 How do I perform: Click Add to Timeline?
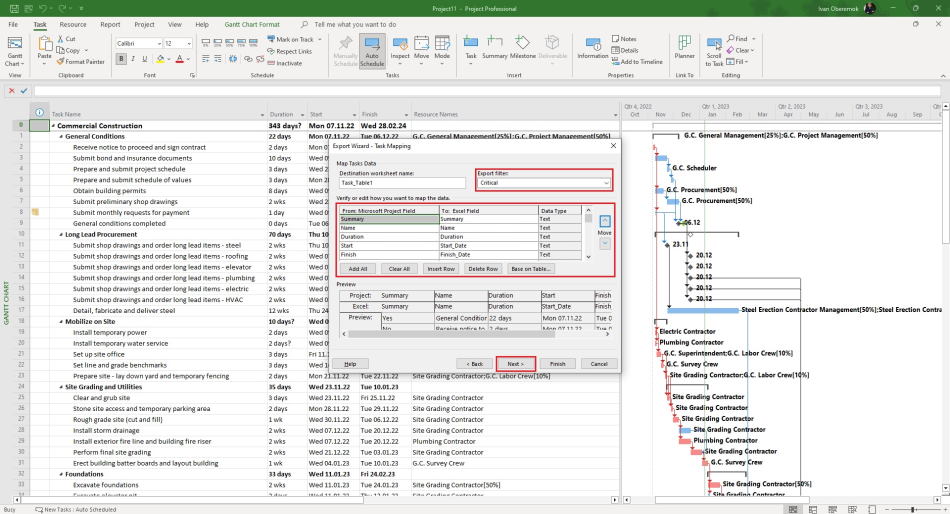click(637, 62)
